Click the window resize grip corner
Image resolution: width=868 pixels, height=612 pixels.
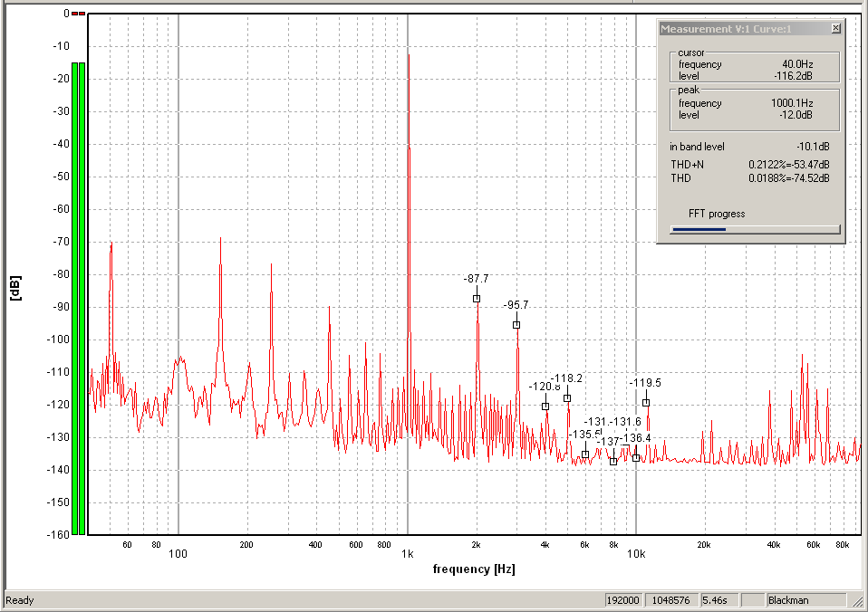pyautogui.click(x=860, y=604)
